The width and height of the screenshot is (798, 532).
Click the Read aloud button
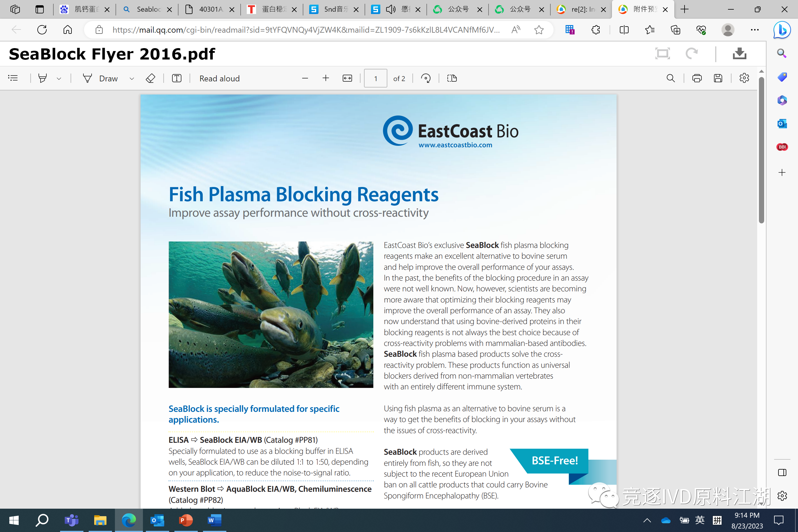coord(219,78)
